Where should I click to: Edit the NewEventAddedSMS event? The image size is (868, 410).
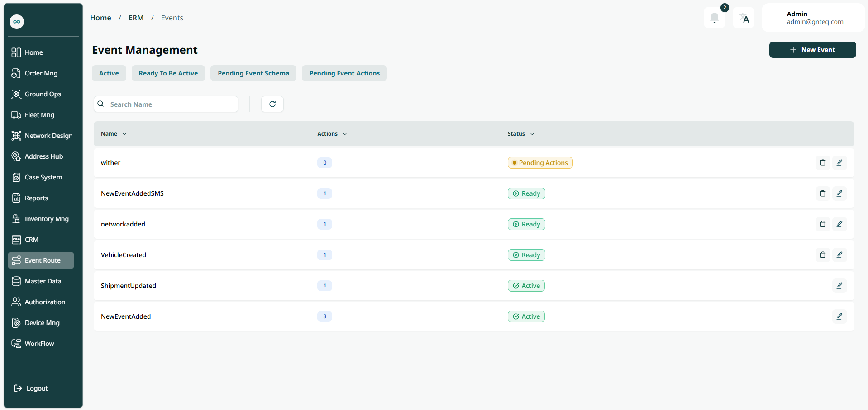tap(839, 193)
